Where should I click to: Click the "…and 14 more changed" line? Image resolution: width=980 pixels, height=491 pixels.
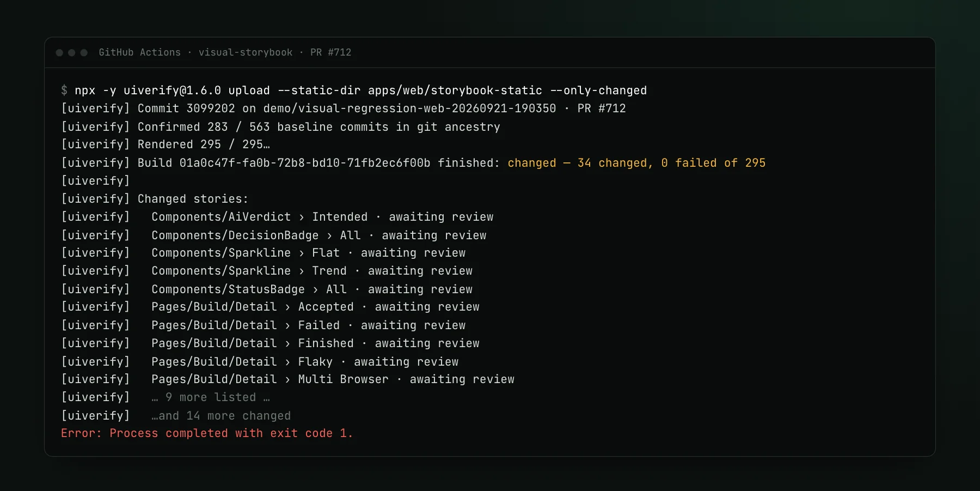click(x=221, y=416)
